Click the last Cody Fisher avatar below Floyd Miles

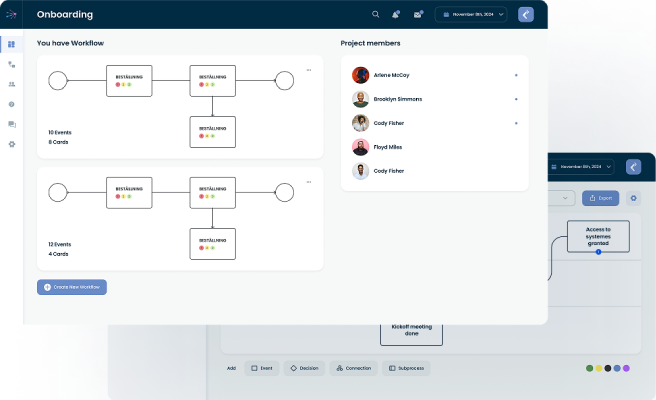point(360,171)
